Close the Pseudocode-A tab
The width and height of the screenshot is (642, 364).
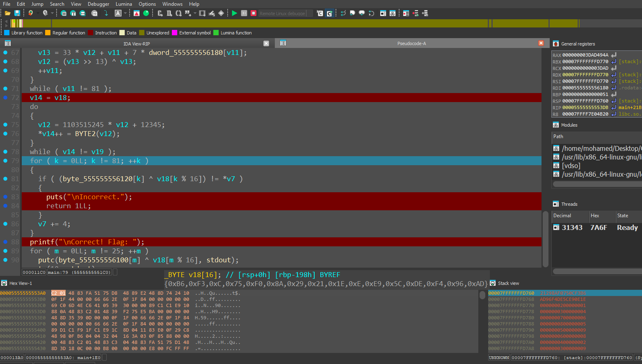pyautogui.click(x=541, y=43)
